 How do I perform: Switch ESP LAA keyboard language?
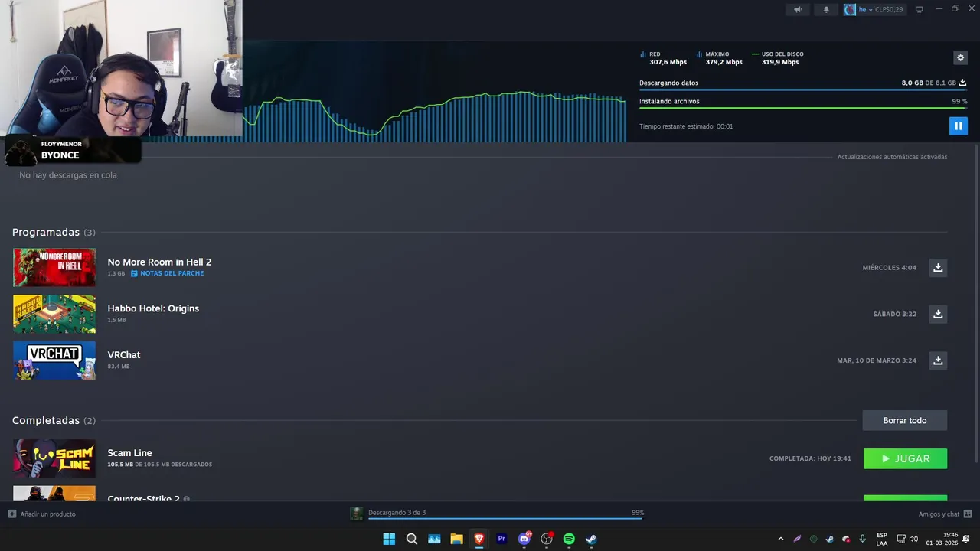882,539
